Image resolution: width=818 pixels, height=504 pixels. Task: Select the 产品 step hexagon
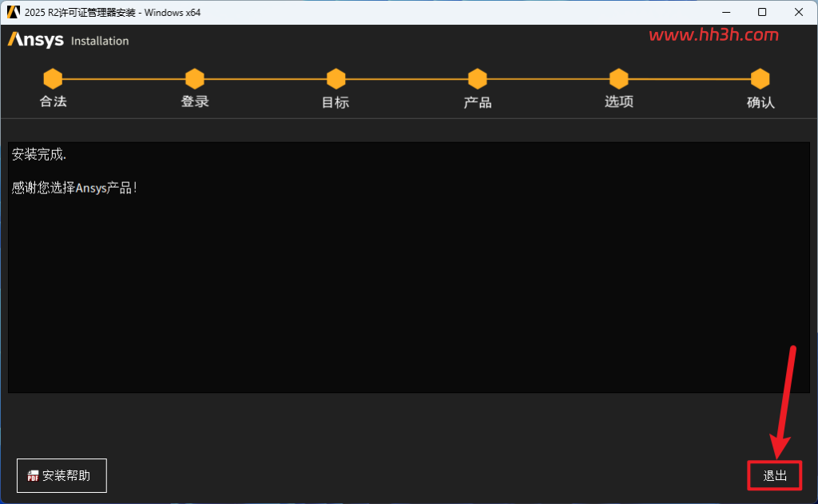(478, 79)
